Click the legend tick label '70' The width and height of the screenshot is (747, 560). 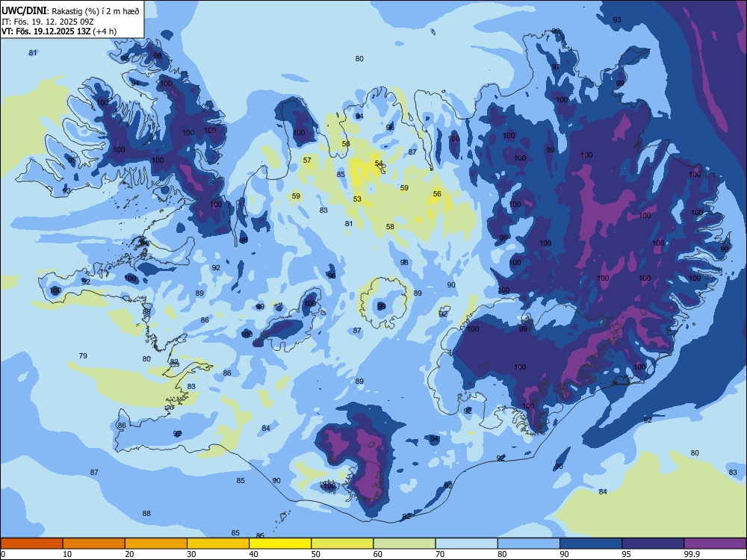[440, 554]
